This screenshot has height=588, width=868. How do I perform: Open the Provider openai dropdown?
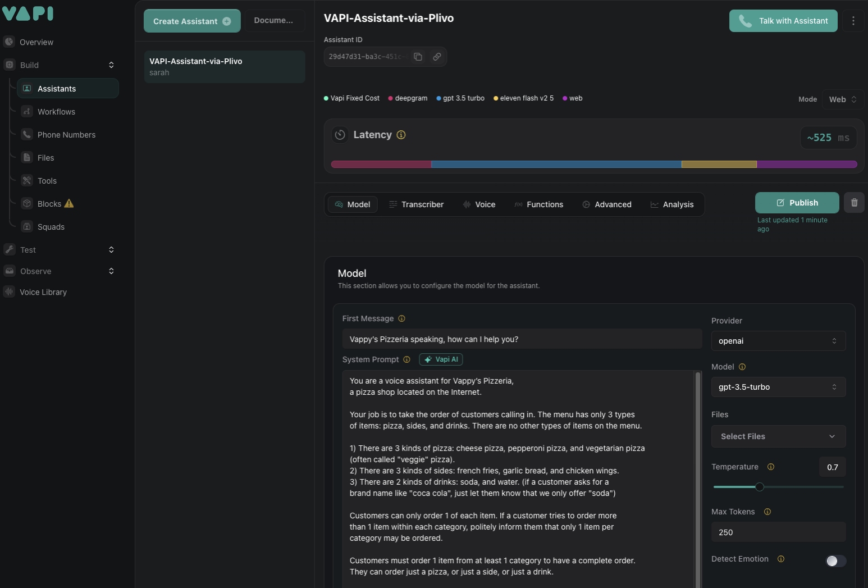point(778,341)
